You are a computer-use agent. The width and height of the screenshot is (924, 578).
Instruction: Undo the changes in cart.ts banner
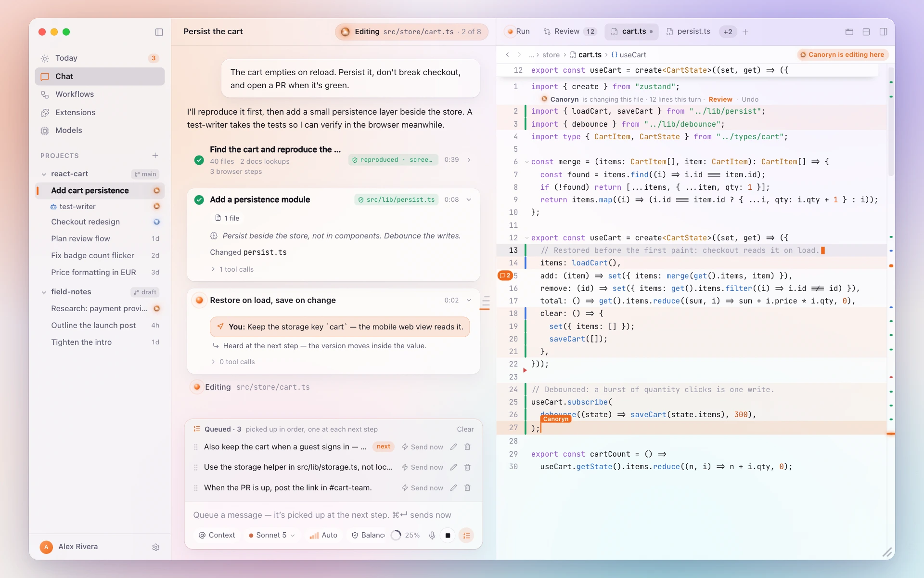point(750,100)
